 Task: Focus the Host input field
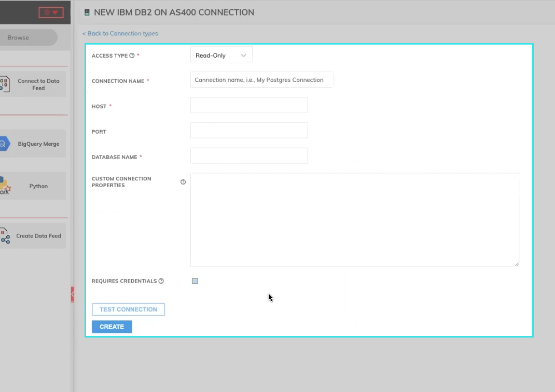pyautogui.click(x=249, y=105)
